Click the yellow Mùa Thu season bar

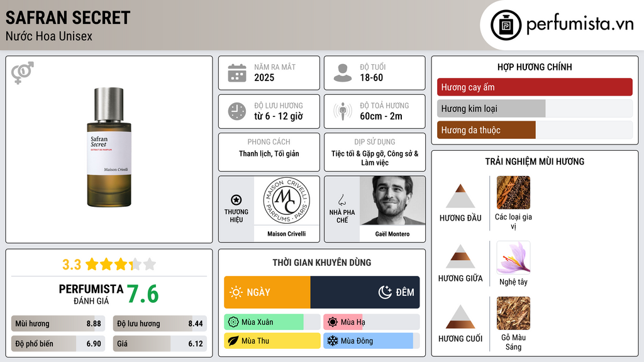(x=272, y=341)
